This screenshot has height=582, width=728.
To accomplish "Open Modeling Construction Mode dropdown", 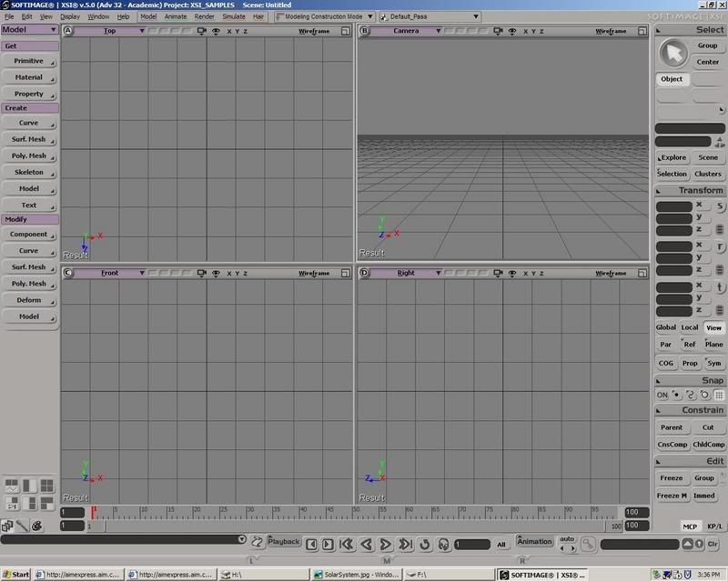I will click(325, 16).
